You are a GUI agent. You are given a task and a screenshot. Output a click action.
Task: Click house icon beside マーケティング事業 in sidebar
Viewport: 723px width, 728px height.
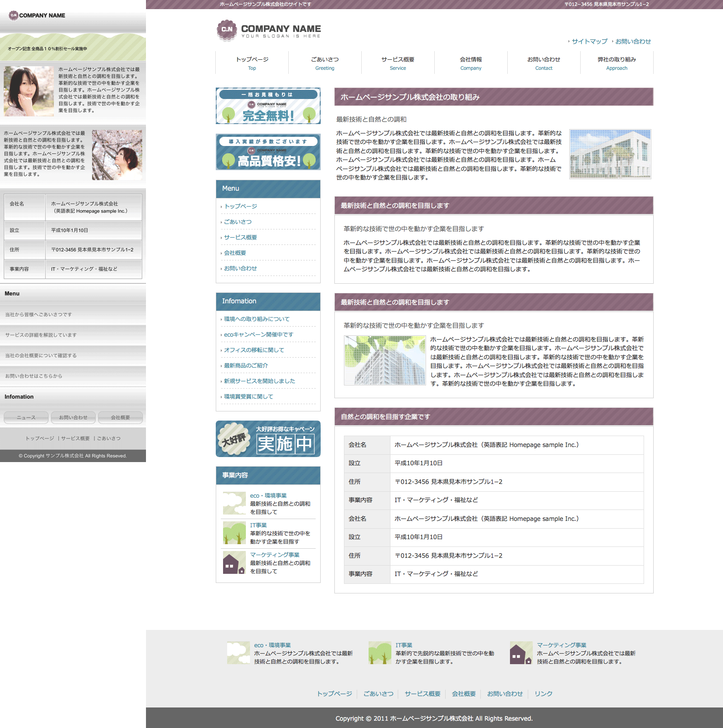pyautogui.click(x=234, y=562)
